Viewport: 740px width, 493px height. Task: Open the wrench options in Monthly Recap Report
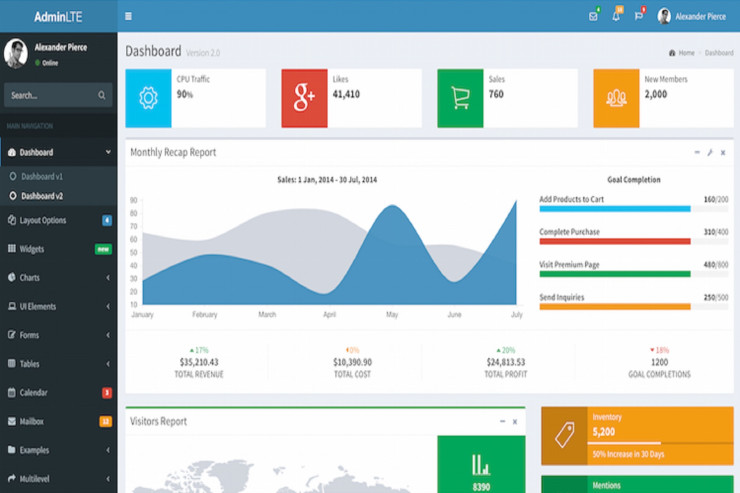click(x=710, y=152)
